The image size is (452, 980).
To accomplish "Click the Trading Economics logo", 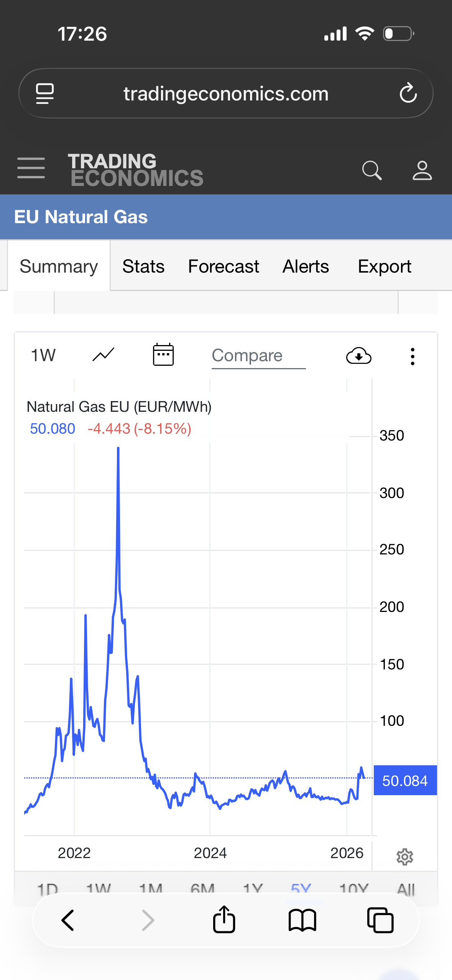I will click(x=135, y=170).
